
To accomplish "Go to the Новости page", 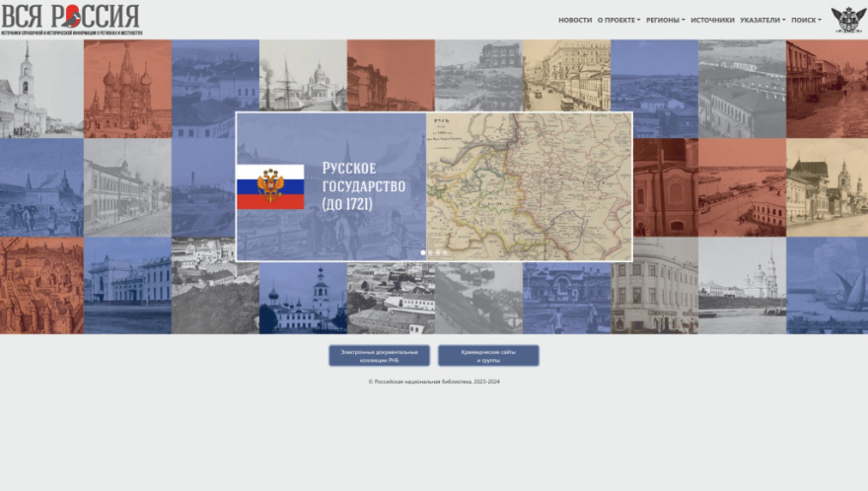I will point(575,20).
